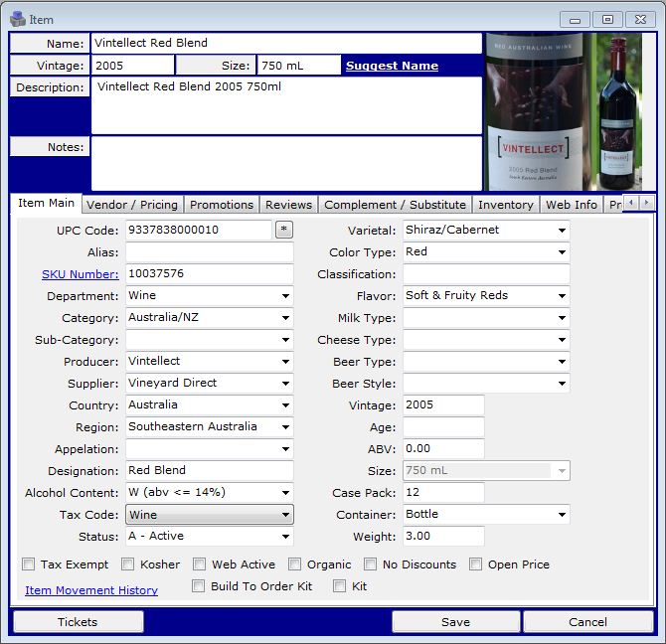Check the Build To Order Kit option
Image resolution: width=666 pixels, height=644 pixels.
click(199, 586)
